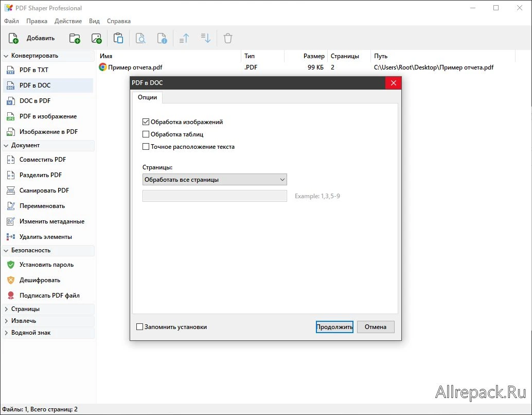Click the Удалить элементы icon
Screen dimensions: 532x415
pyautogui.click(x=11, y=237)
